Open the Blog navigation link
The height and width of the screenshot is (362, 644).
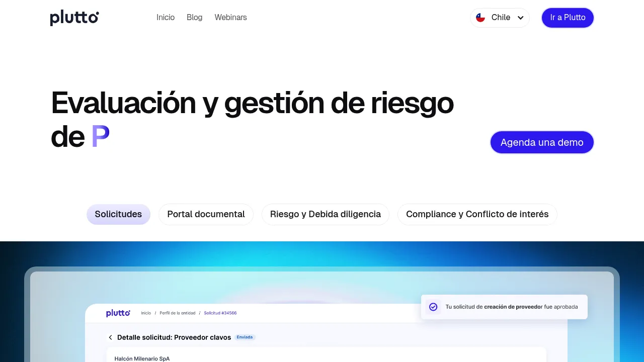[x=194, y=18]
